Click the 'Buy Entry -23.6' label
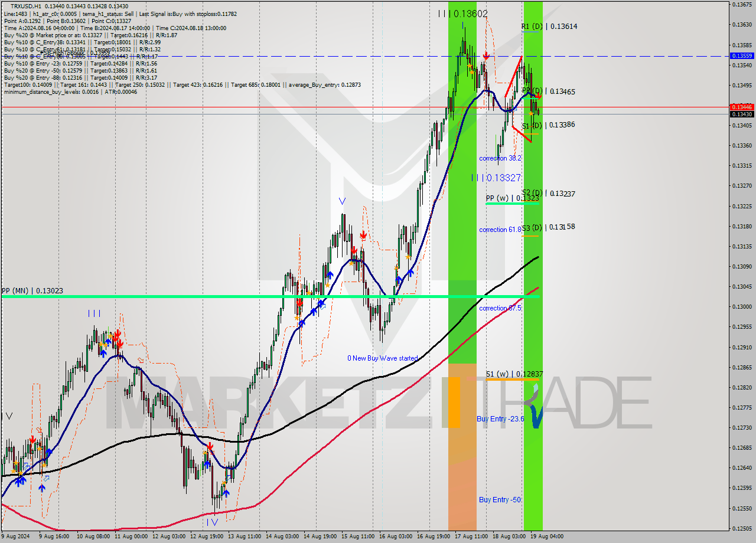The image size is (756, 543). coord(500,419)
